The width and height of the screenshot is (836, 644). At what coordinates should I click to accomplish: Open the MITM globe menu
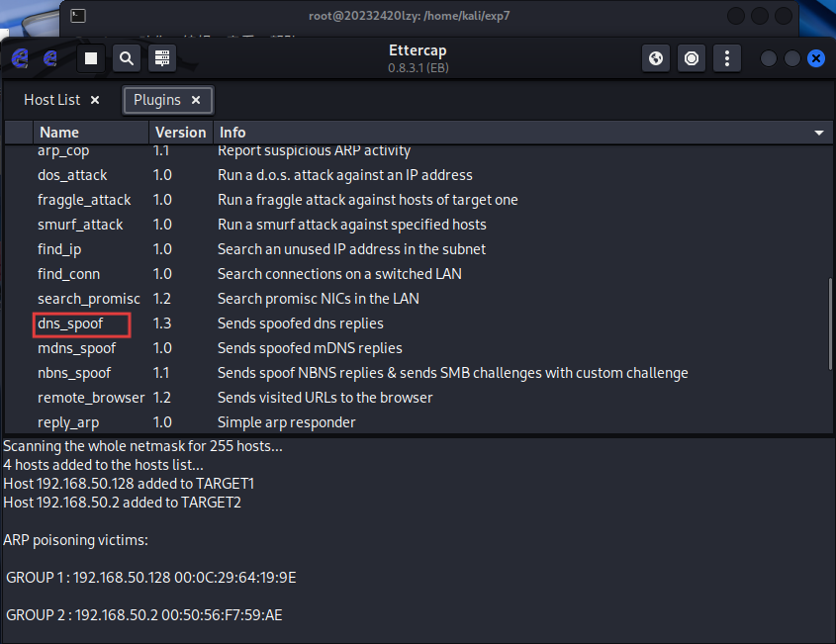point(656,58)
